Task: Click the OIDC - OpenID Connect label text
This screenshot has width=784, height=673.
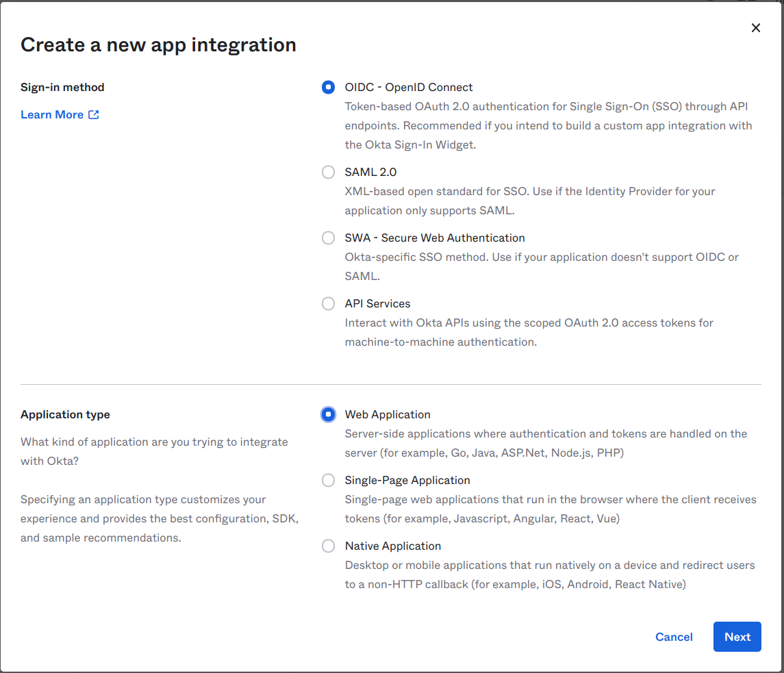Action: click(x=408, y=87)
